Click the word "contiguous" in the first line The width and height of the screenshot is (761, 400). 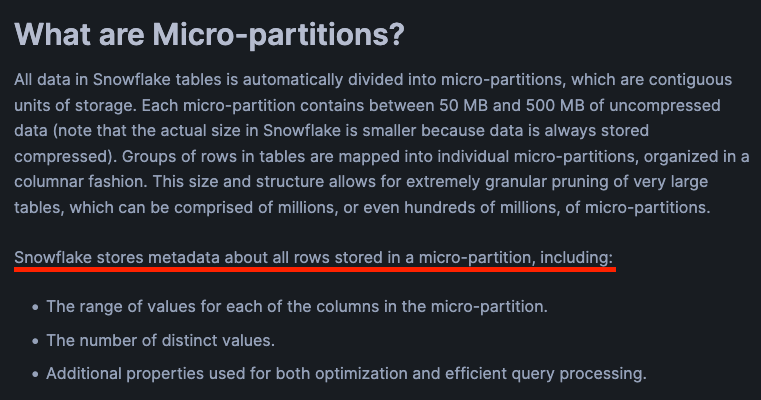(x=690, y=80)
